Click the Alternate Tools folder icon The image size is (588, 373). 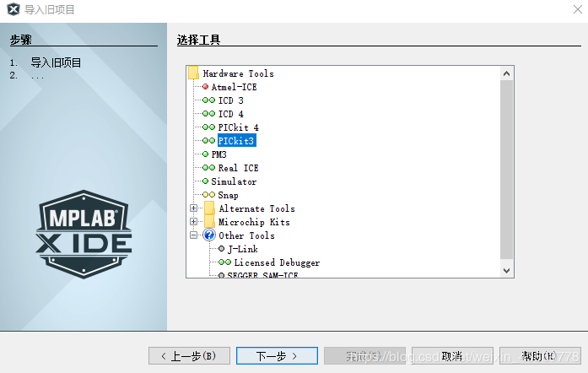tap(209, 208)
